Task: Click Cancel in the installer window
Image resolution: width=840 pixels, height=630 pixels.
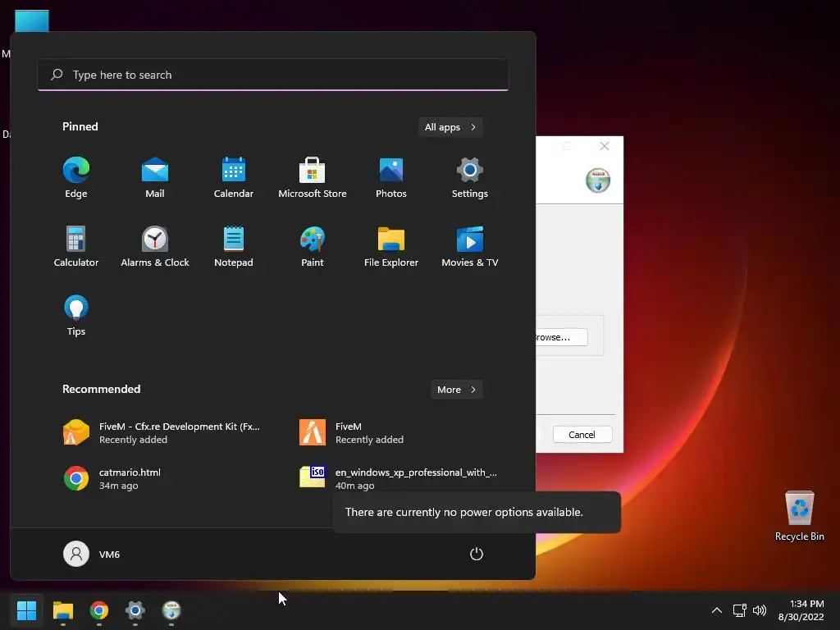Action: click(x=582, y=435)
